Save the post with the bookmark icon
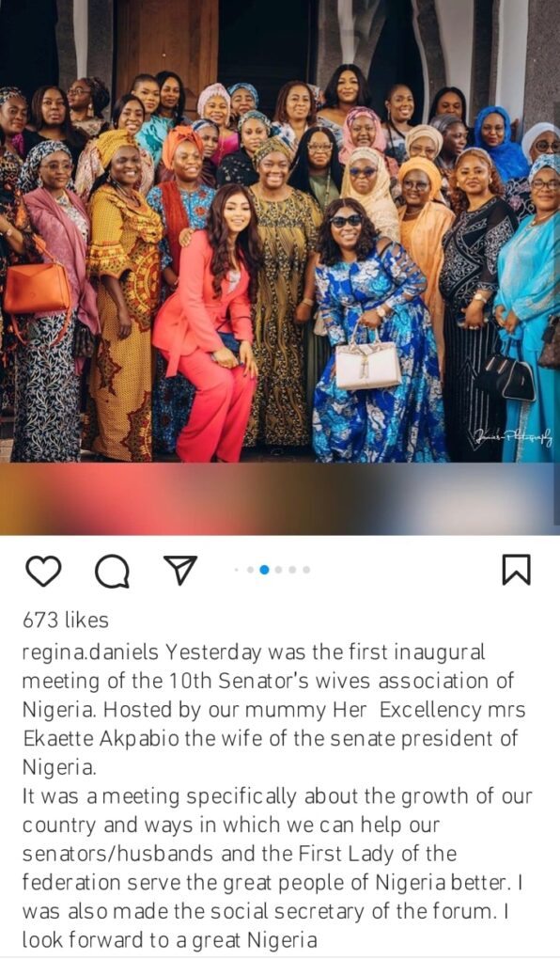Screen dimensions: 560x959 (517, 570)
